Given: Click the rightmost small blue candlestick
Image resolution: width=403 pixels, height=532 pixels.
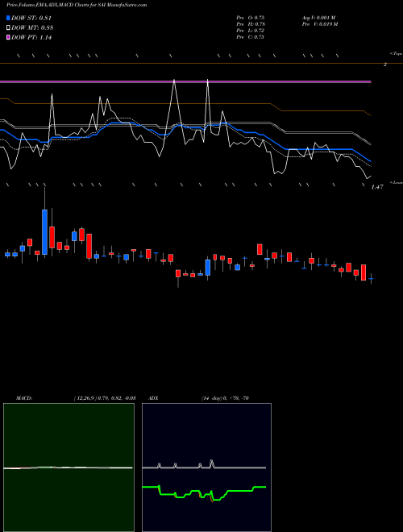Looking at the screenshot, I should coord(372,279).
